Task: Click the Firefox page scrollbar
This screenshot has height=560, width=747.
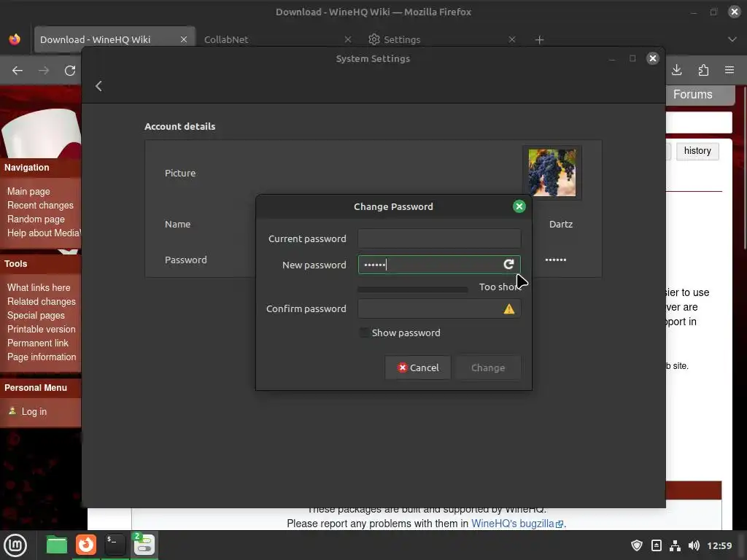Action: point(744,167)
